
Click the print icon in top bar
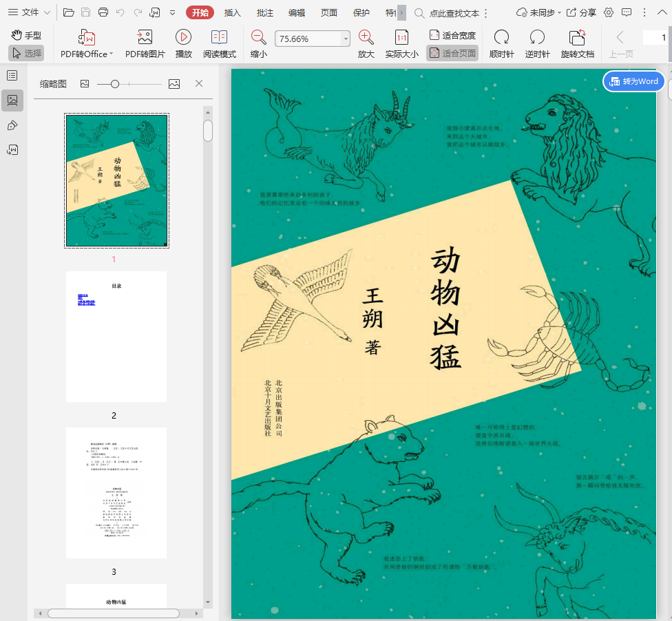(103, 12)
